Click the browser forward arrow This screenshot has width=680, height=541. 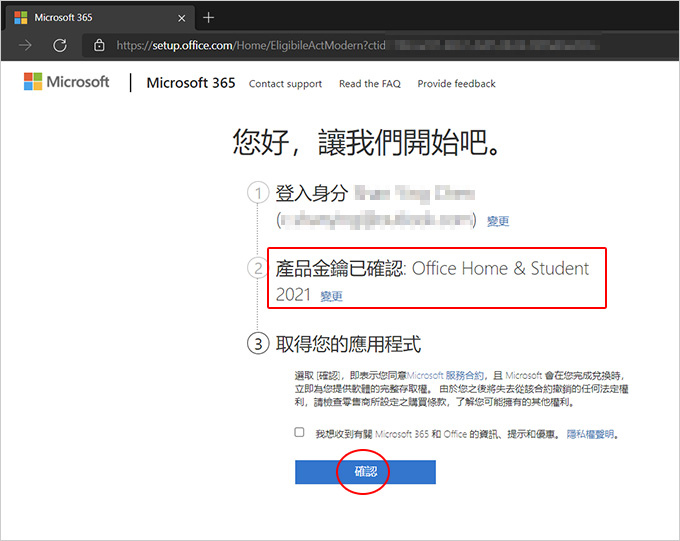click(x=25, y=45)
